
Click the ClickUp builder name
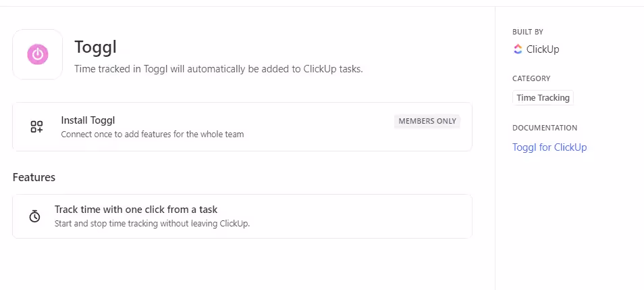tap(543, 49)
